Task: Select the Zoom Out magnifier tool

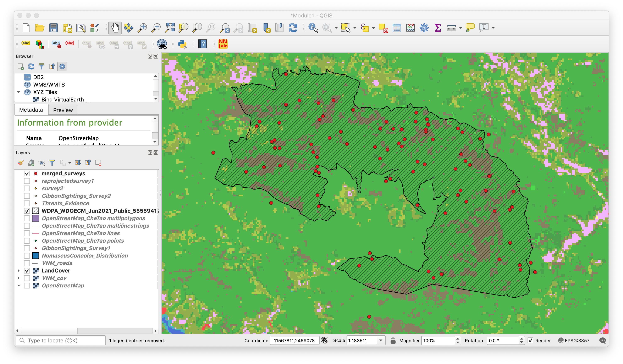Action: [156, 28]
